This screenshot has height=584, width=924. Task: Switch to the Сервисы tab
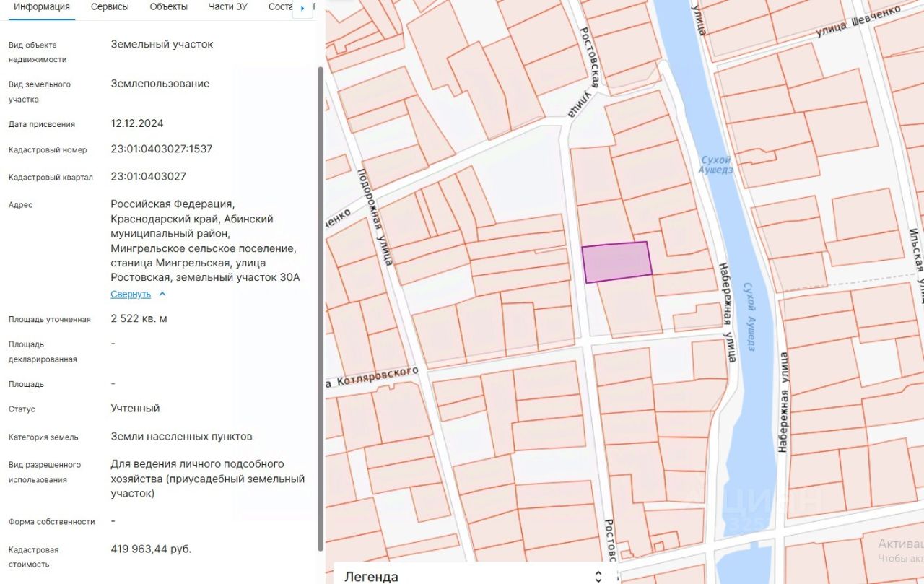point(110,7)
